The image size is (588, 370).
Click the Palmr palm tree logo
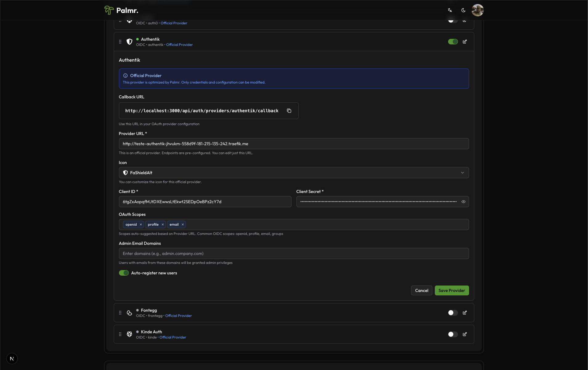click(109, 10)
